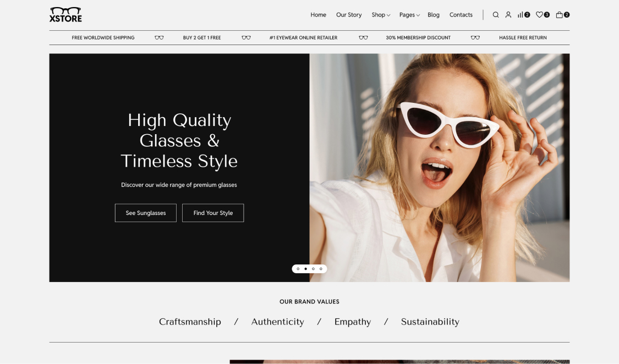
Task: Open the search magnifier icon
Action: click(495, 15)
